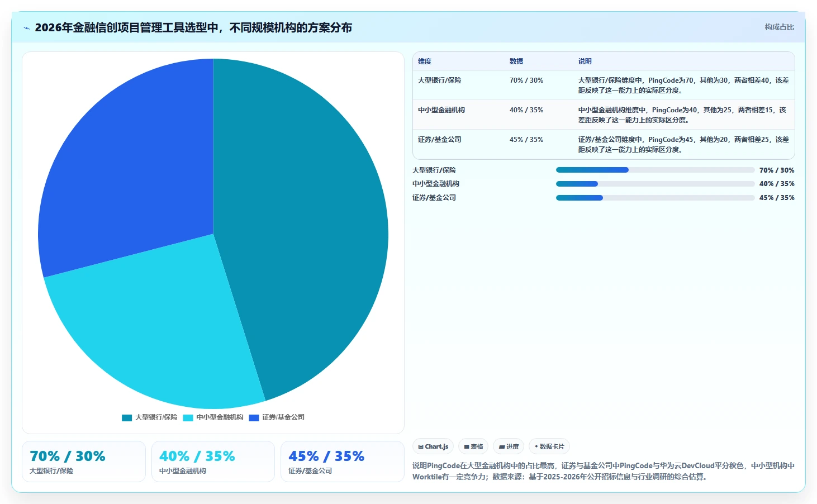Click progress row label 大型银行/保险
The width and height of the screenshot is (817, 504).
pyautogui.click(x=434, y=170)
